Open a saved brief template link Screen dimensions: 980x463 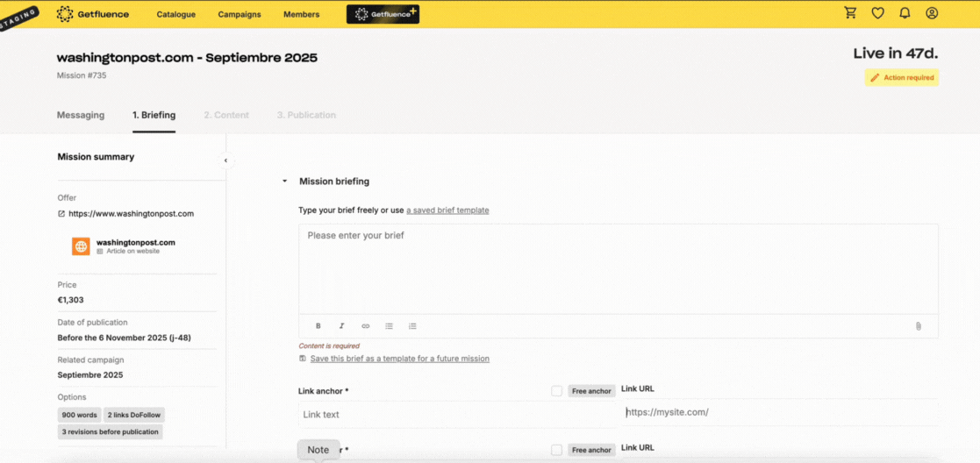tap(447, 210)
